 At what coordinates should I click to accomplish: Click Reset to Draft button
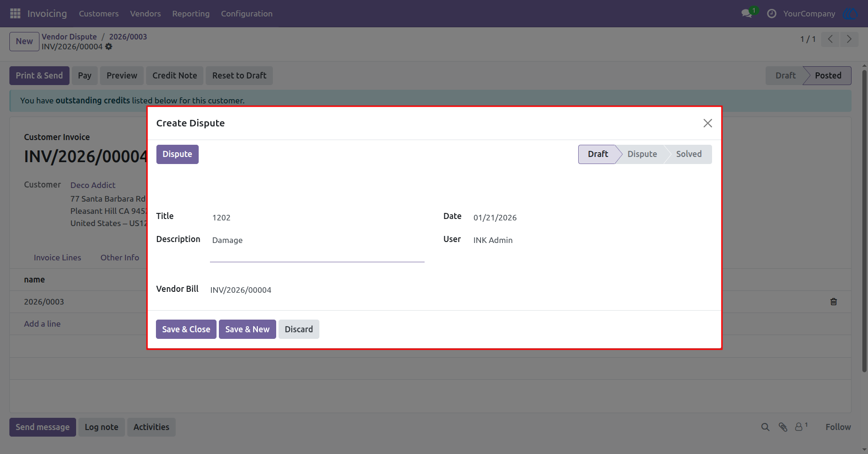(x=239, y=76)
